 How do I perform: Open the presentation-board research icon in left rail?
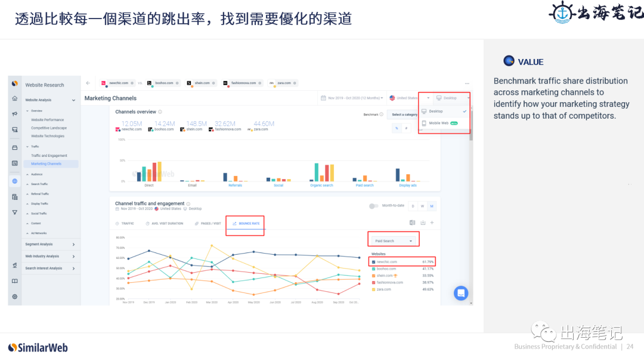click(15, 129)
